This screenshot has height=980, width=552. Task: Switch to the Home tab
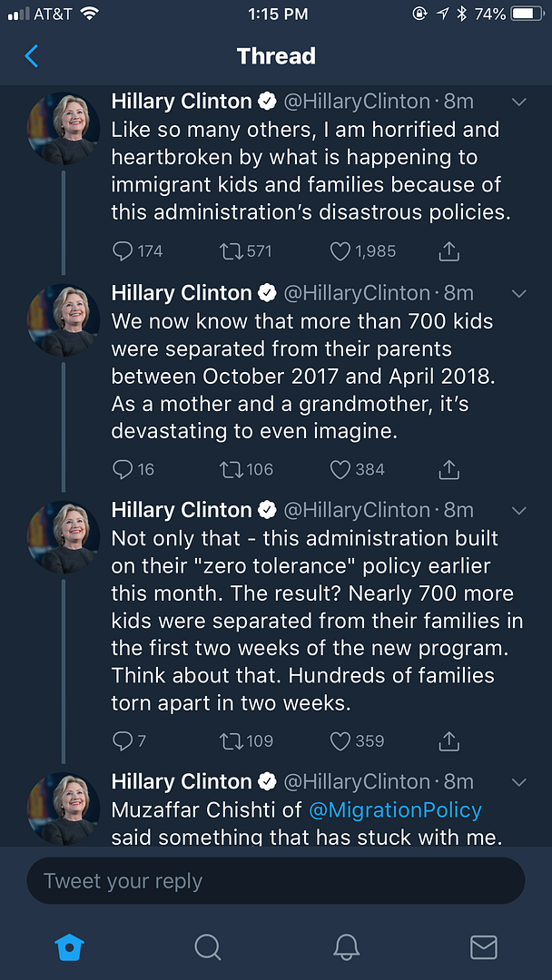[x=69, y=947]
